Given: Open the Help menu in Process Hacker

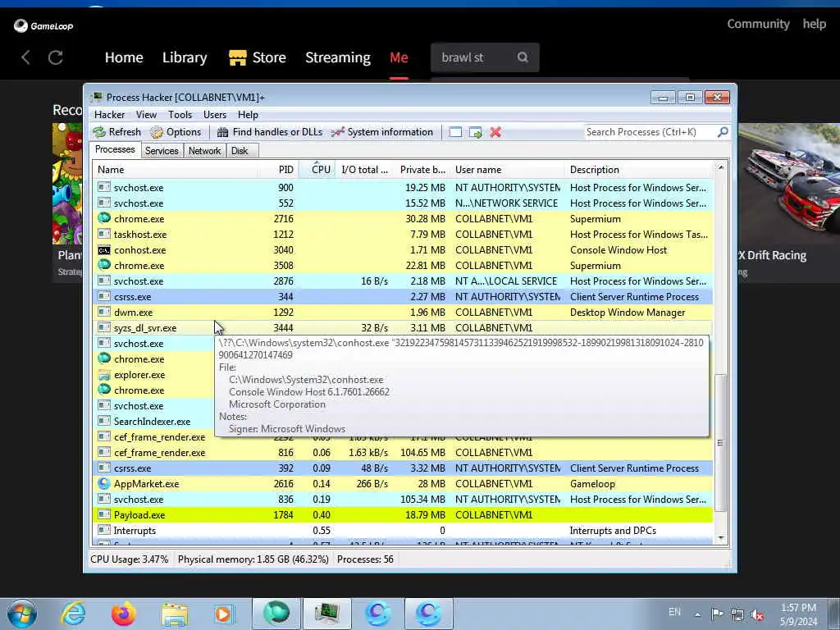Looking at the screenshot, I should point(248,115).
